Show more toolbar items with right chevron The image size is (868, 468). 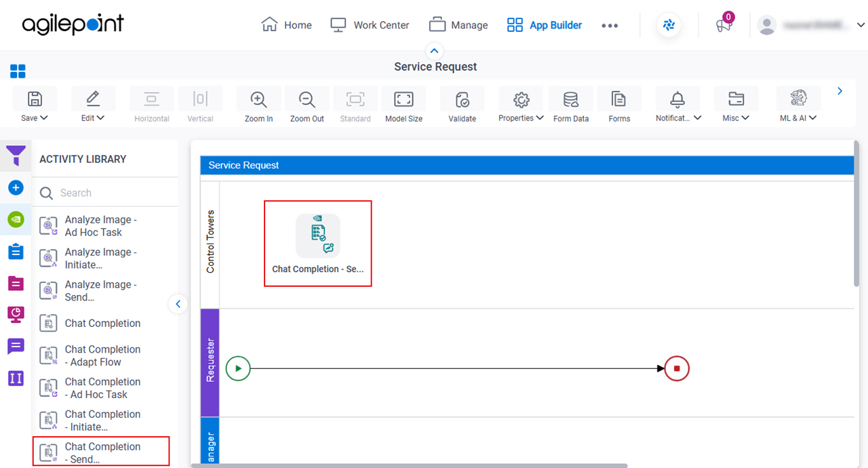[x=840, y=91]
